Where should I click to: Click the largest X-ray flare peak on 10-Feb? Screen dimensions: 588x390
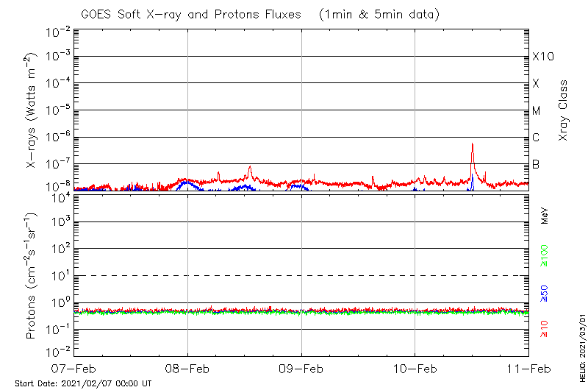point(472,144)
